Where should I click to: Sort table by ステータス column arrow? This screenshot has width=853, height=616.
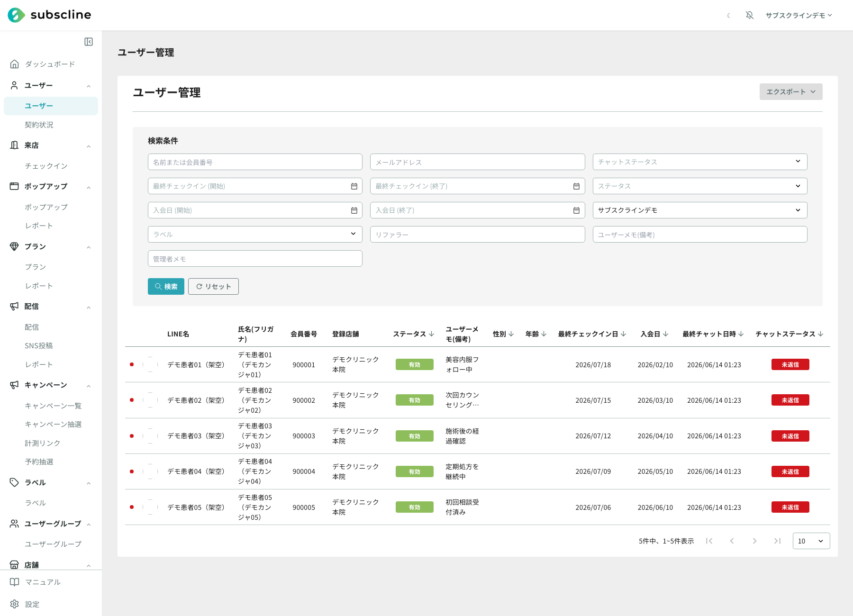pos(431,334)
